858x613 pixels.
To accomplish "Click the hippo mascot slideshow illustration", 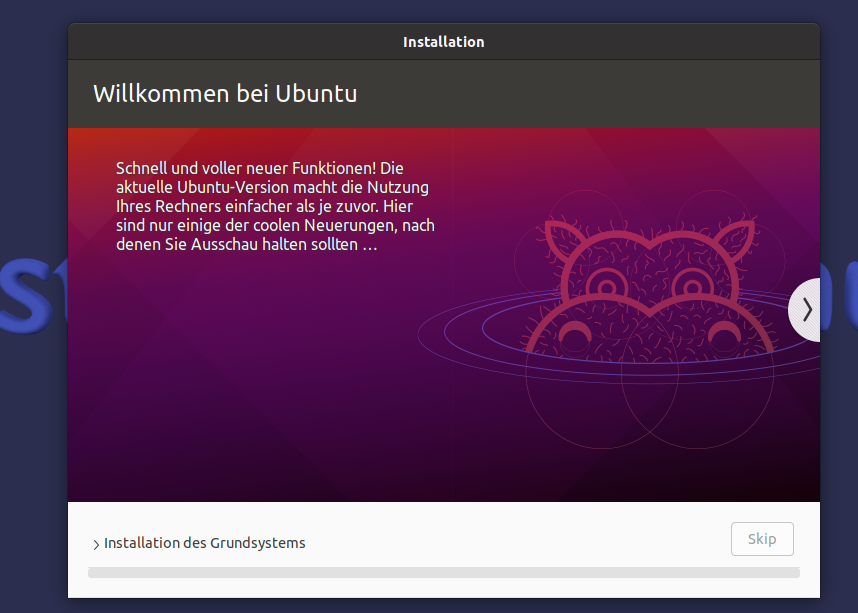I will [649, 321].
